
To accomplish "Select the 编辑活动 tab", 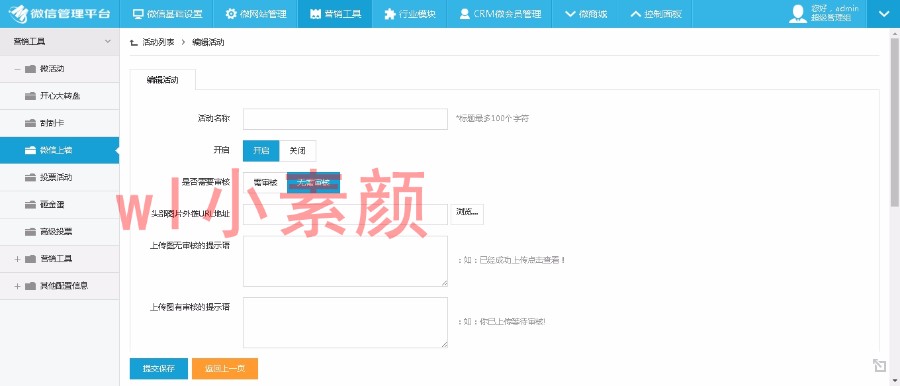I will pos(162,80).
